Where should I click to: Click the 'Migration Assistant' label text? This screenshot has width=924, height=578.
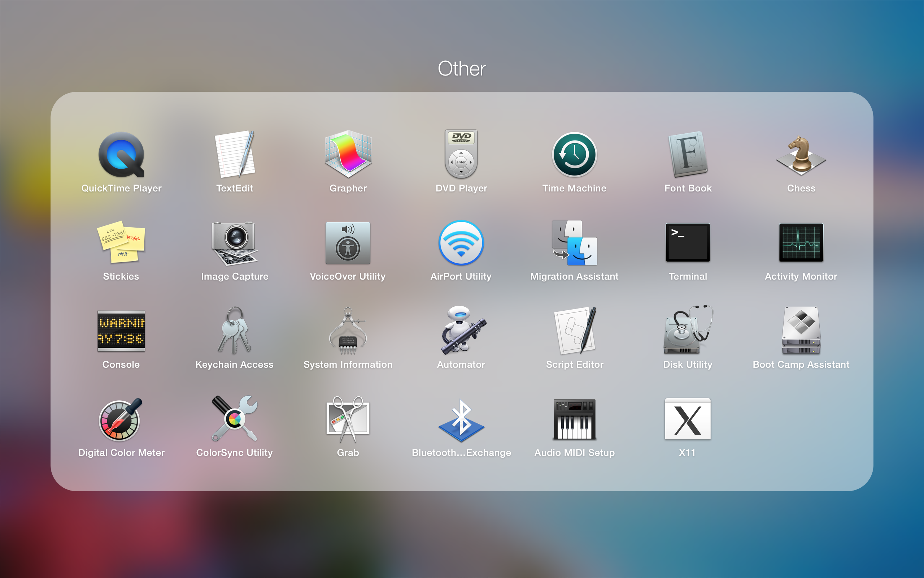(x=574, y=276)
